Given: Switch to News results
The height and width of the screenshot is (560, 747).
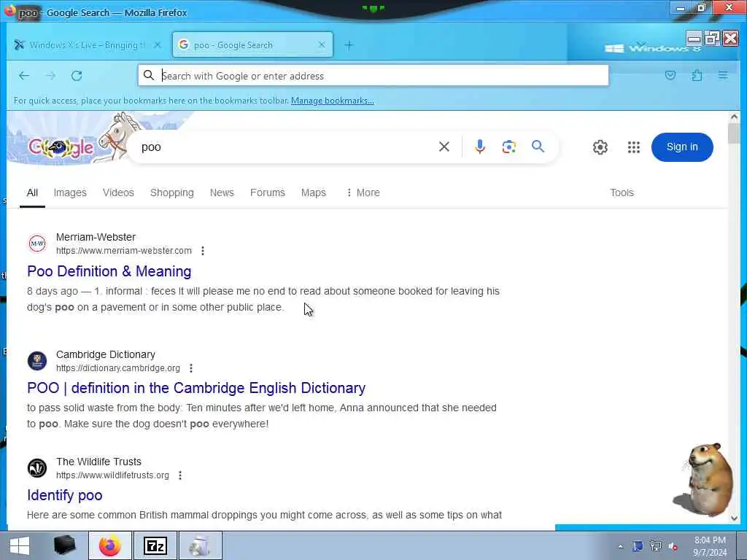Looking at the screenshot, I should coord(222,192).
